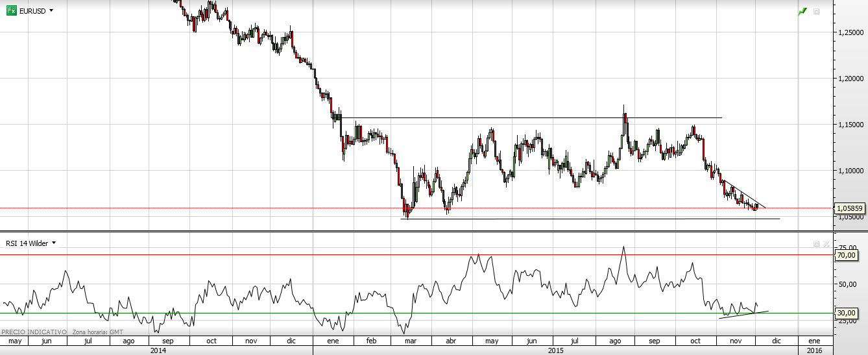Select the 1,05859 current price tag
Image resolution: width=868 pixels, height=355 pixels.
pyautogui.click(x=850, y=208)
